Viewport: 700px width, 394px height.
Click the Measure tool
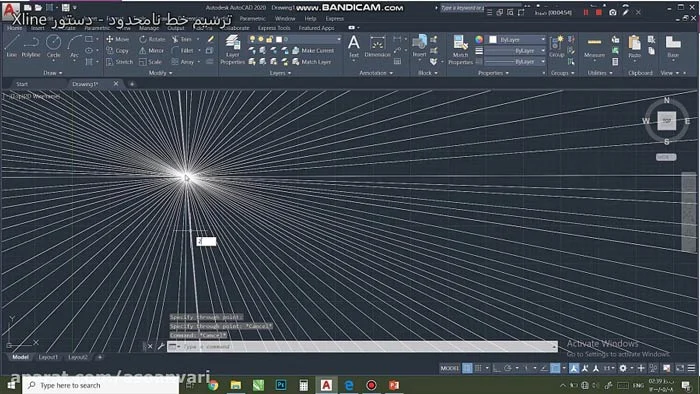594,47
